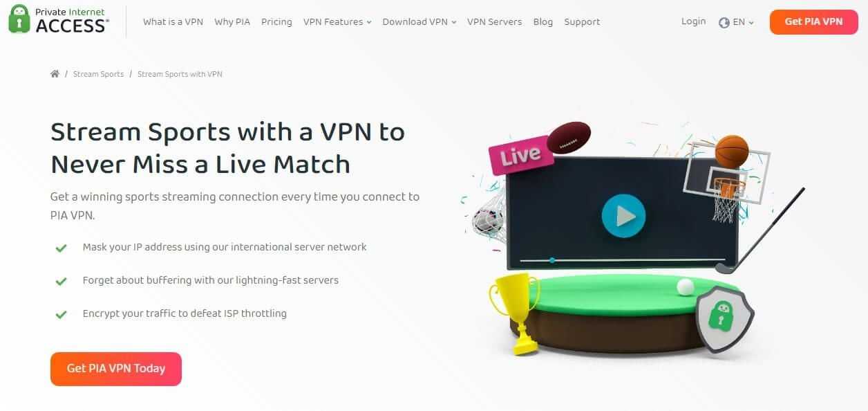Click the video progress bar marker
Viewport: 868px width, 411px height.
pyautogui.click(x=552, y=261)
